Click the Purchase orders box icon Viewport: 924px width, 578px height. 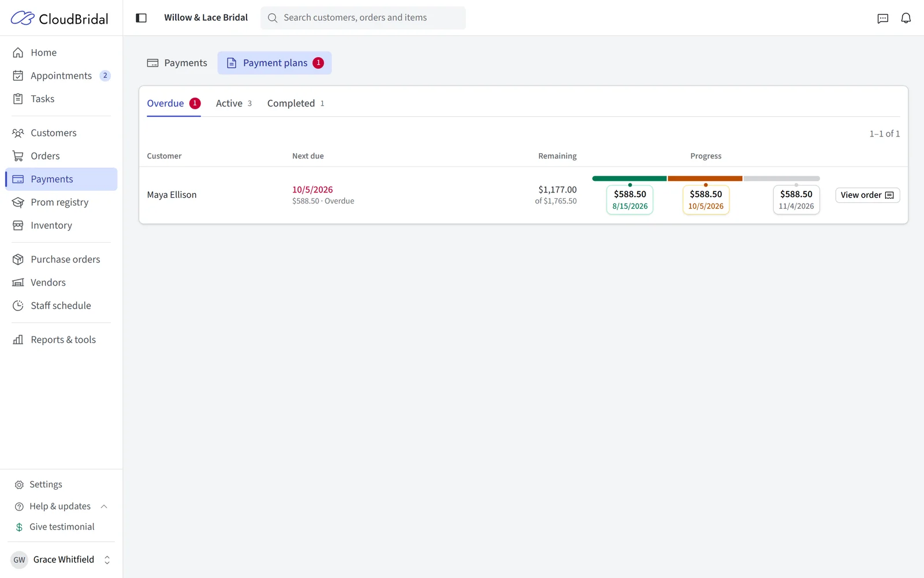(18, 260)
